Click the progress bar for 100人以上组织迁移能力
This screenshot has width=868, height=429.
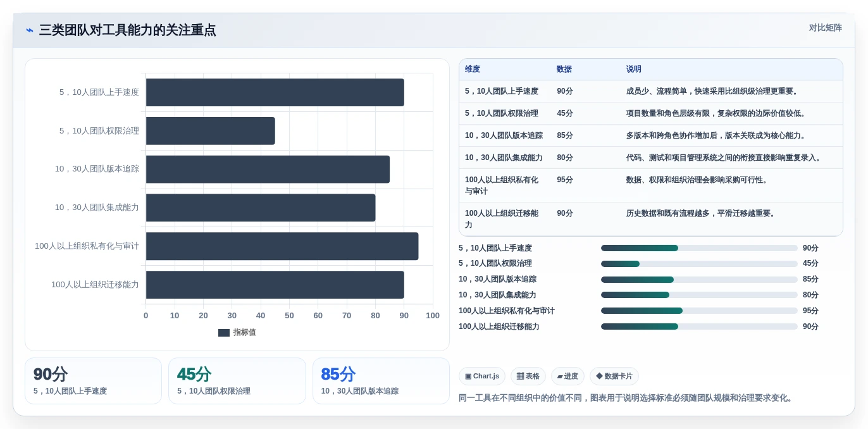(x=699, y=326)
